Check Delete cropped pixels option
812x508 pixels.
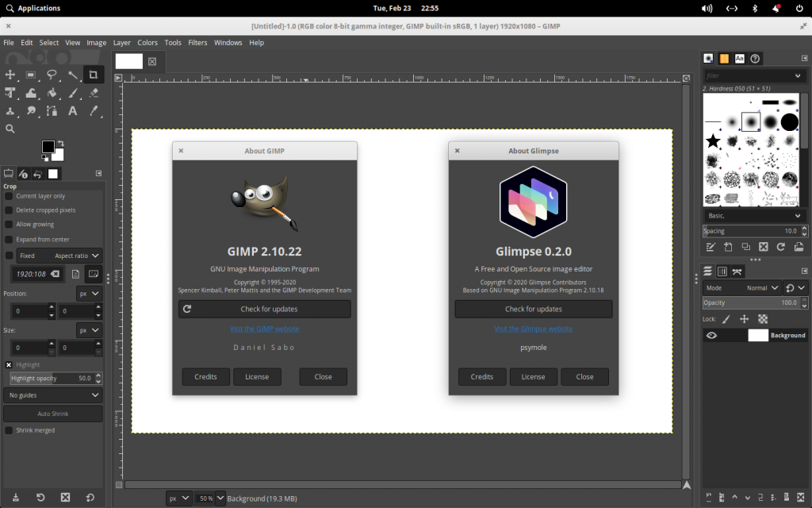[x=8, y=210]
